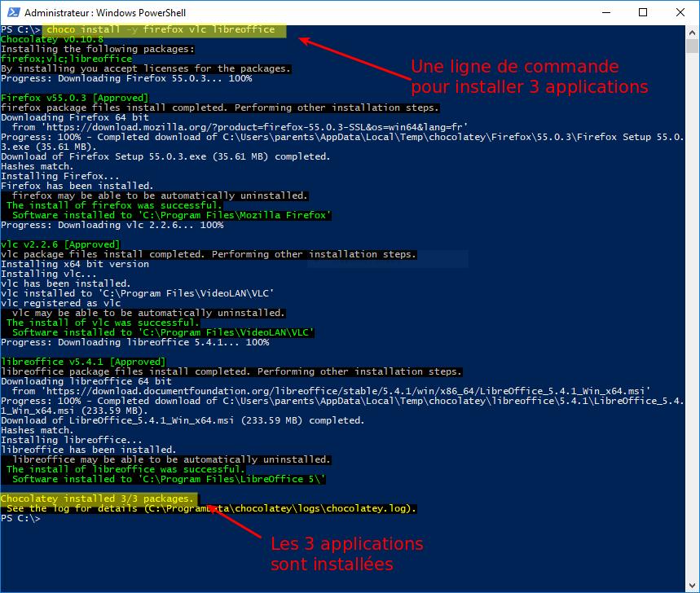This screenshot has width=700, height=593.
Task: Click the 'Installing x64 bit version' line
Action: click(75, 265)
